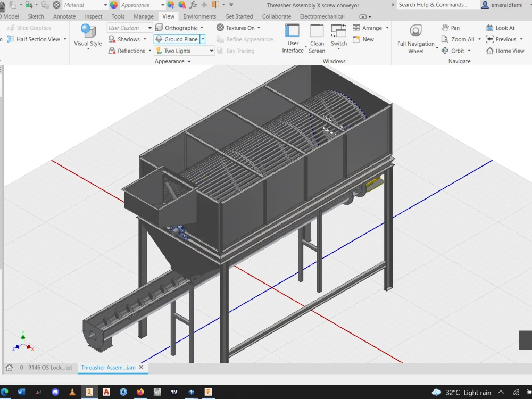
Task: Click the Reflections icon
Action: point(112,51)
